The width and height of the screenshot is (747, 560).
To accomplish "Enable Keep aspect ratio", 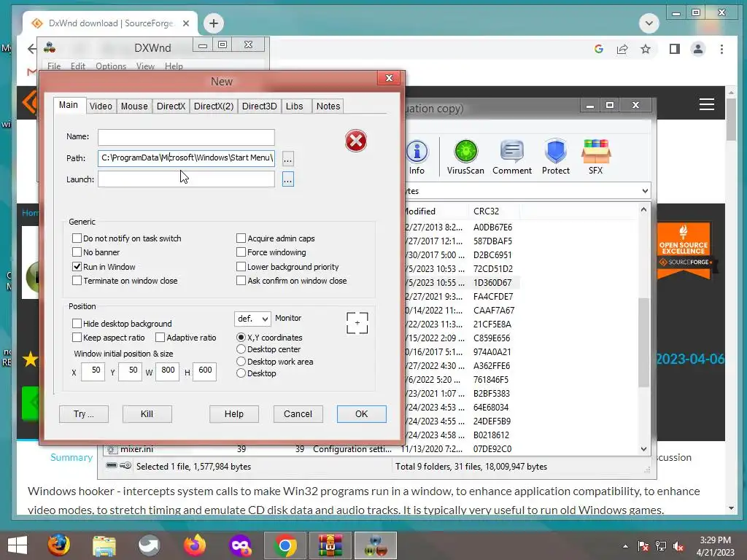I will coord(77,337).
